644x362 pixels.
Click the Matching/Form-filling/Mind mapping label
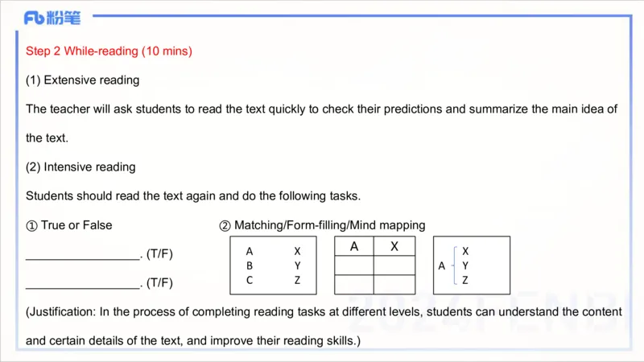329,225
